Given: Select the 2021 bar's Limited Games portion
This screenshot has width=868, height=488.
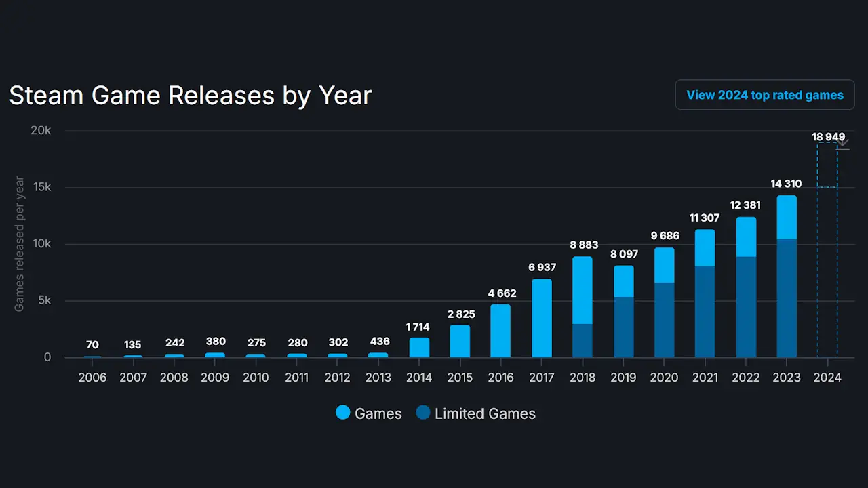Looking at the screenshot, I should (x=705, y=312).
